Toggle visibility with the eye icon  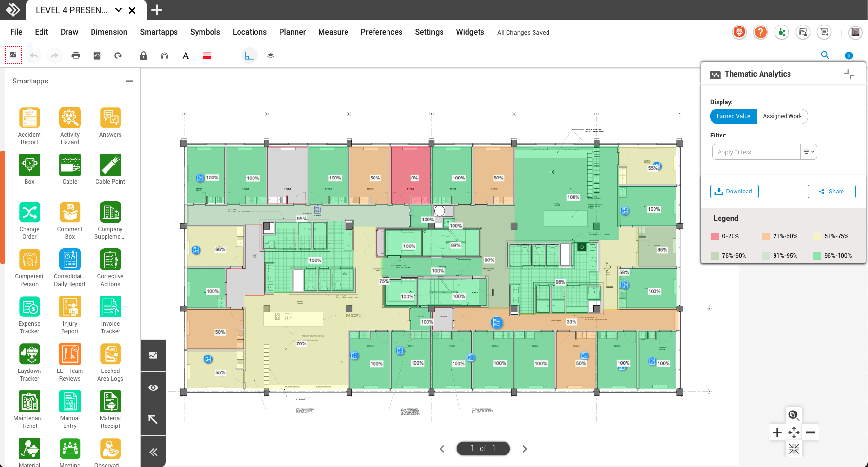point(153,388)
